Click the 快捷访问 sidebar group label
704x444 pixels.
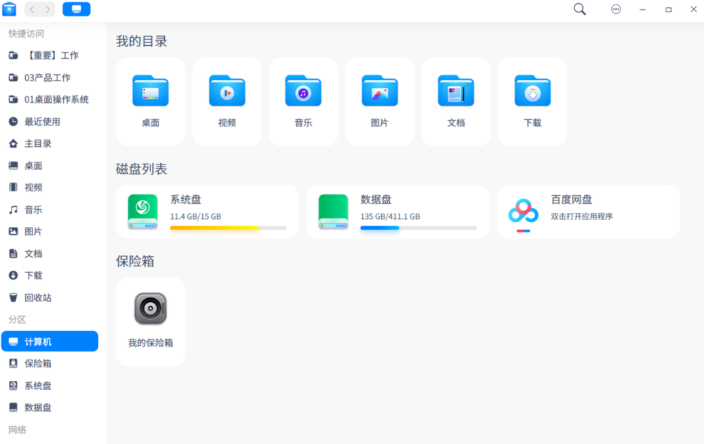point(26,34)
